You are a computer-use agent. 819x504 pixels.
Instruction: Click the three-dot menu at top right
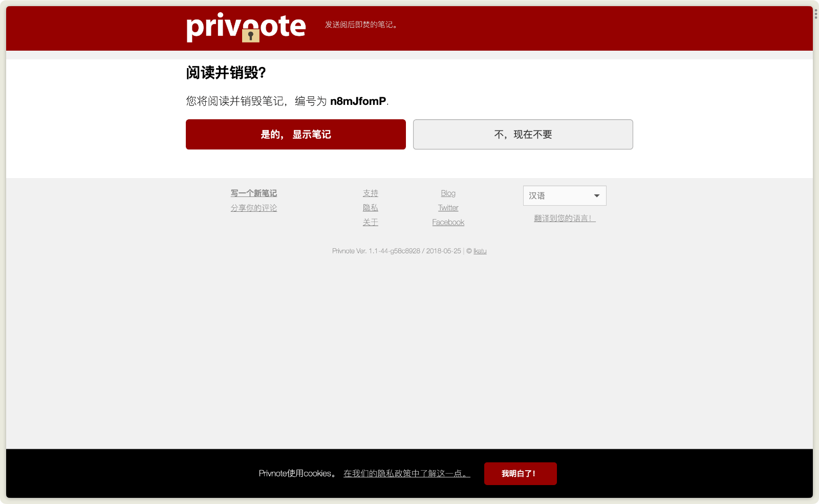pyautogui.click(x=816, y=14)
